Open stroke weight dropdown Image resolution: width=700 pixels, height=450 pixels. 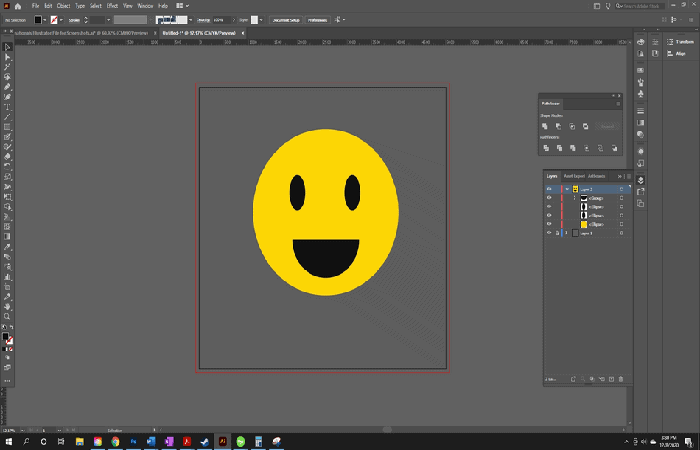pos(108,20)
